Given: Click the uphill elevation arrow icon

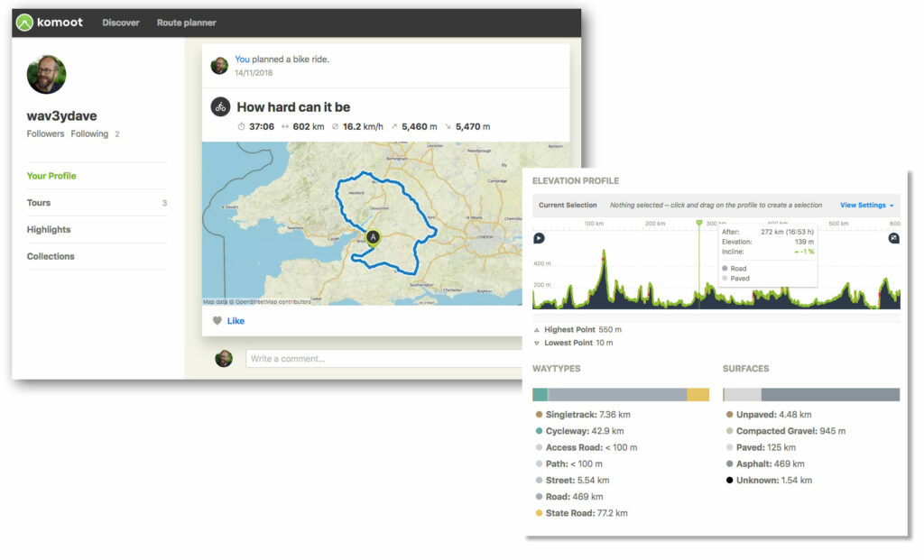Looking at the screenshot, I should point(394,126).
